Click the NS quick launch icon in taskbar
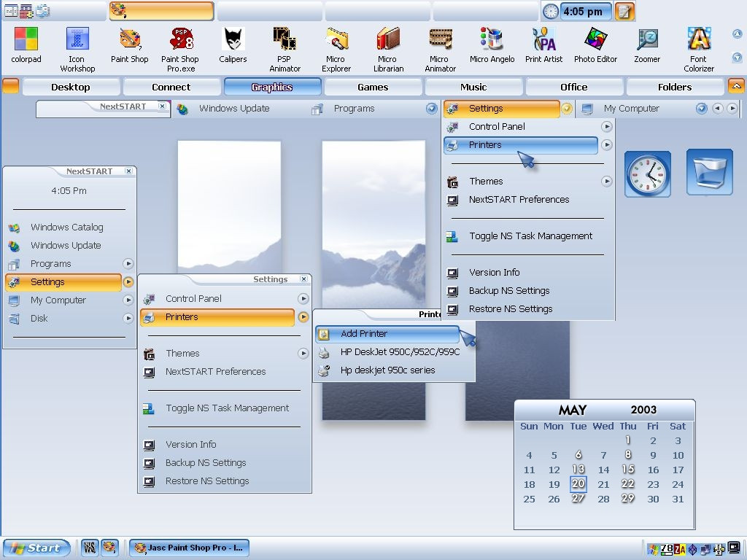747x560 pixels. [89, 548]
